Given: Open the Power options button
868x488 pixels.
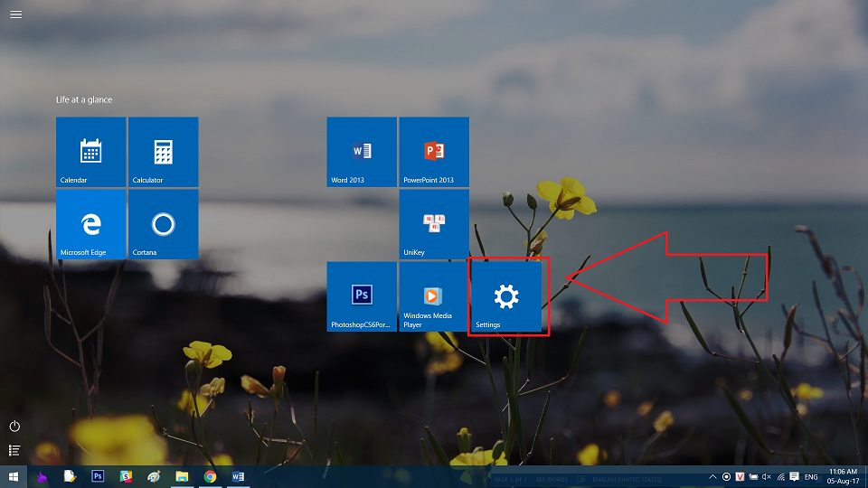Looking at the screenshot, I should pos(15,426).
